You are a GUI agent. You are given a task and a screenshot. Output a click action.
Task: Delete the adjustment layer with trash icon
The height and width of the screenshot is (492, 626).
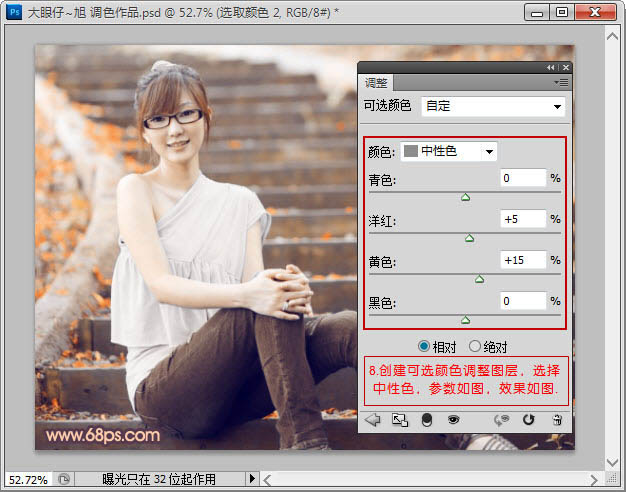[x=557, y=420]
